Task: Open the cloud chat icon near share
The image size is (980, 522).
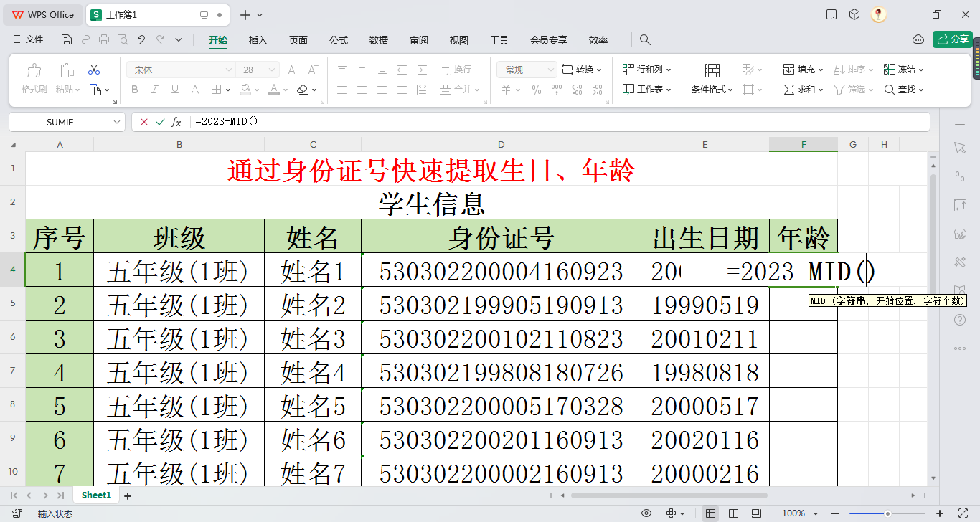Action: point(918,39)
